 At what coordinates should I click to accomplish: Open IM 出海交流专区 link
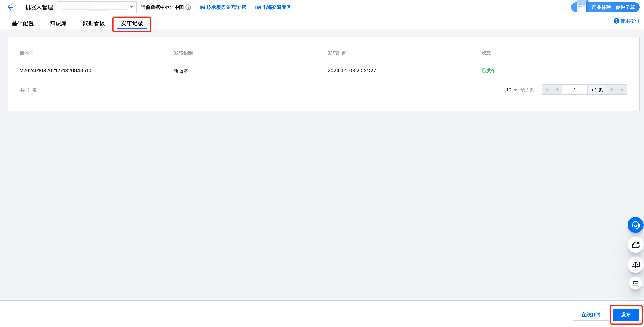(273, 7)
